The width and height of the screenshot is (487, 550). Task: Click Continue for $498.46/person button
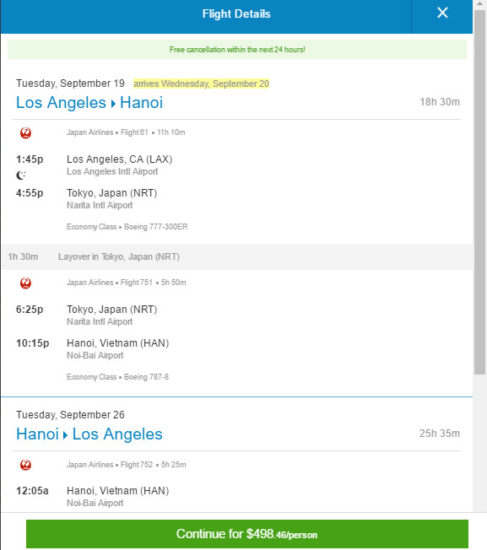[x=247, y=534]
